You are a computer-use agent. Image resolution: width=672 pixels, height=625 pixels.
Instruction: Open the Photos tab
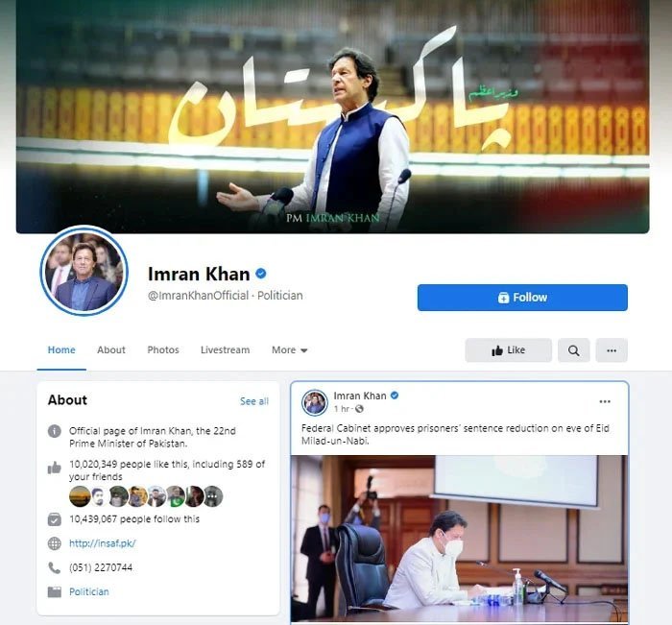[x=163, y=349]
